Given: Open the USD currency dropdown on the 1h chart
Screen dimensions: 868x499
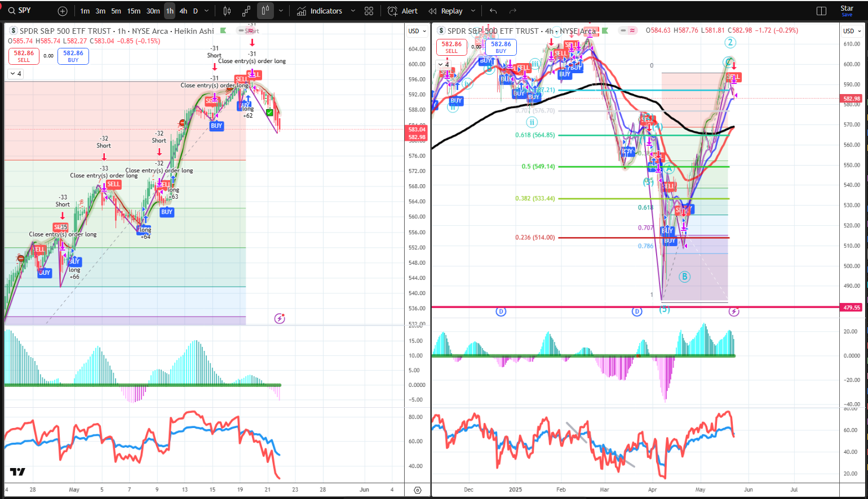Looking at the screenshot, I should click(417, 31).
